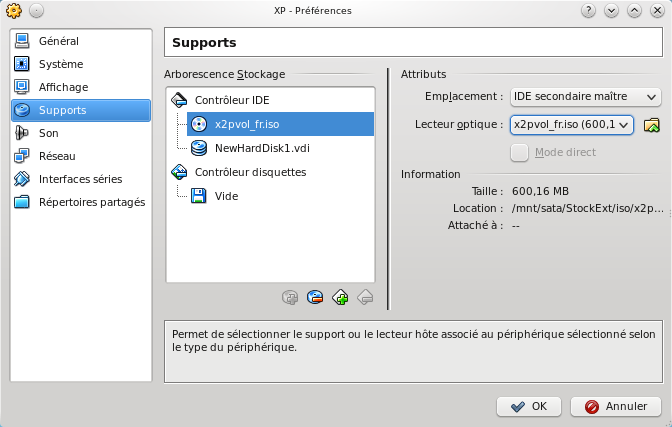672x427 pixels.
Task: Click the NewHardDisk1.vdi hard disk icon
Action: (x=198, y=148)
